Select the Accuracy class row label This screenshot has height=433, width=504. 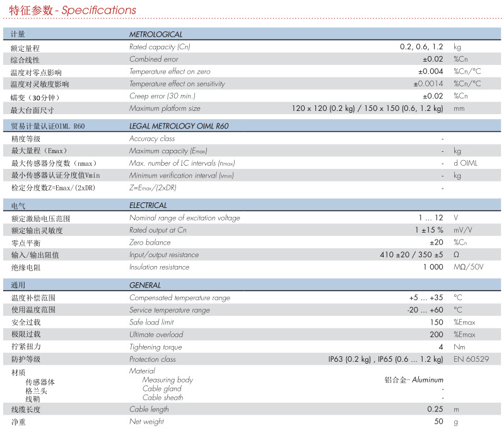[x=152, y=139]
